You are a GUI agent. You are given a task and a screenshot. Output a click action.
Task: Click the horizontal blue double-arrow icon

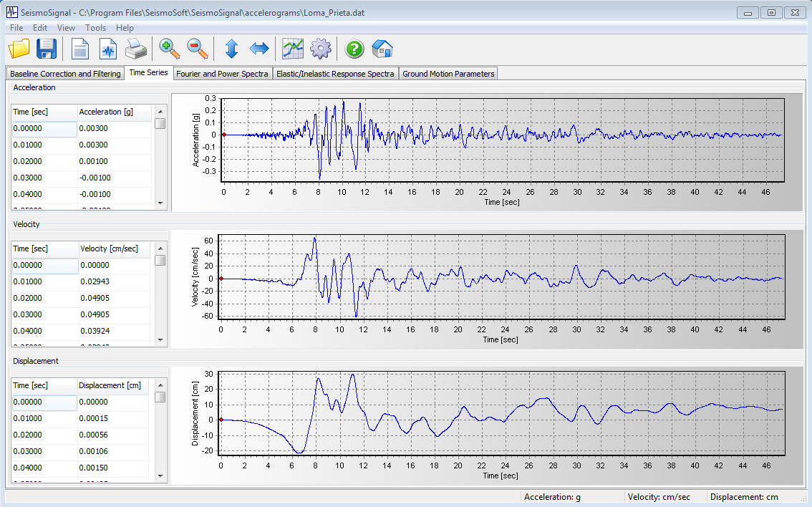tap(258, 49)
